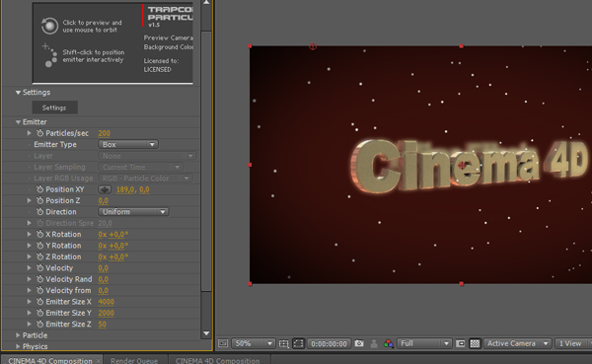
Task: Expand the Physics group
Action: (18, 346)
